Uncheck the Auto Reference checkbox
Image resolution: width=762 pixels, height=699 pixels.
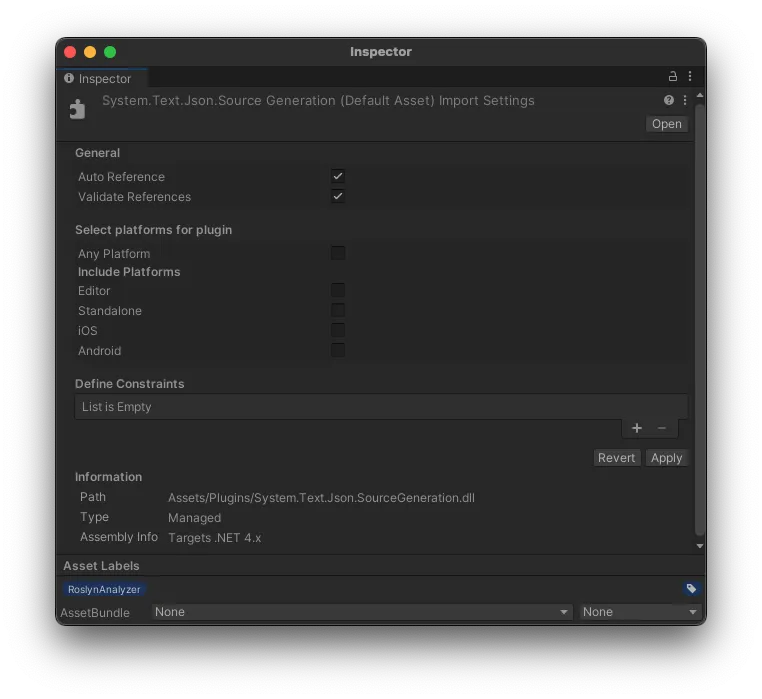tap(338, 176)
